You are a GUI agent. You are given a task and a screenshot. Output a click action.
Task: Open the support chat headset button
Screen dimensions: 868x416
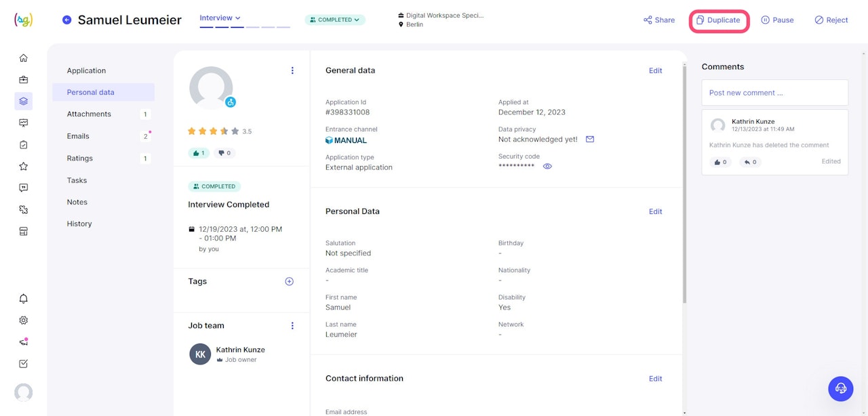(x=840, y=388)
